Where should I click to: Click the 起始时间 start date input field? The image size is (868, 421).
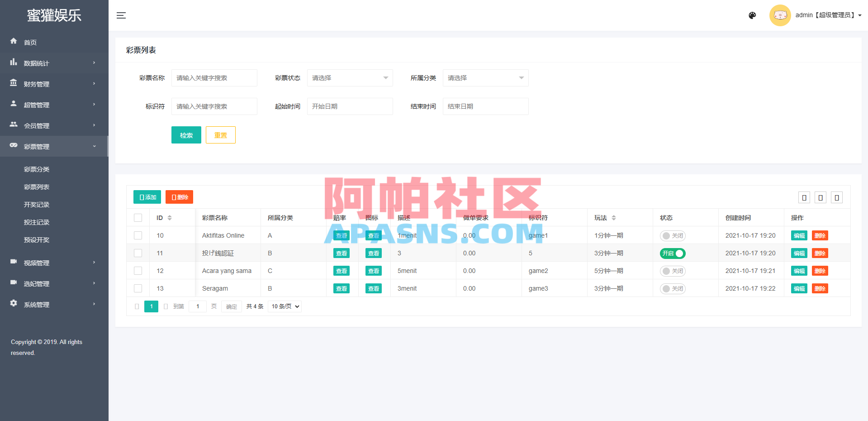(350, 106)
